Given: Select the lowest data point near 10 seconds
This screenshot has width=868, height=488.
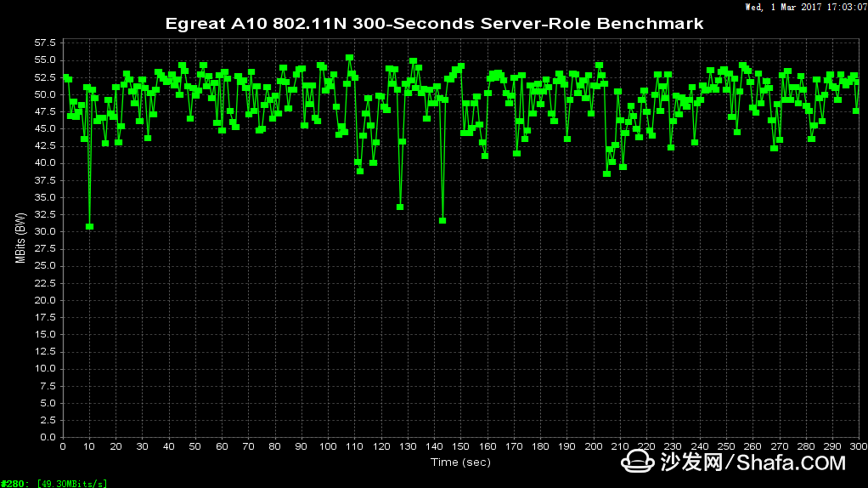Looking at the screenshot, I should pos(90,226).
